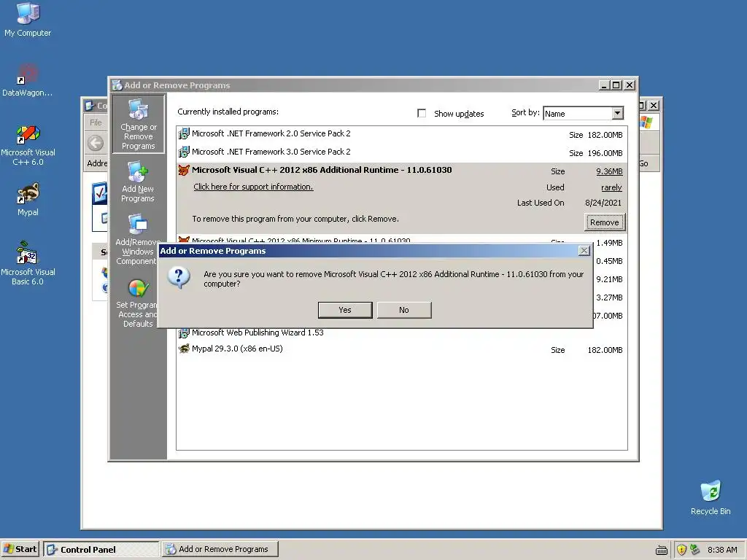Maximize the Add or Remove Programs window
The height and width of the screenshot is (560, 747).
616,85
